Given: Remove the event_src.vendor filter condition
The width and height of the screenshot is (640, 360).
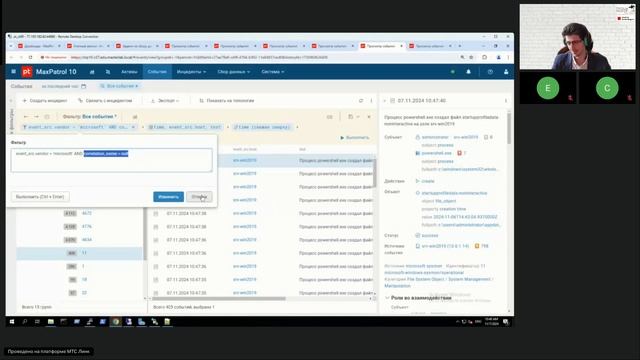Looking at the screenshot, I should pos(133,127).
